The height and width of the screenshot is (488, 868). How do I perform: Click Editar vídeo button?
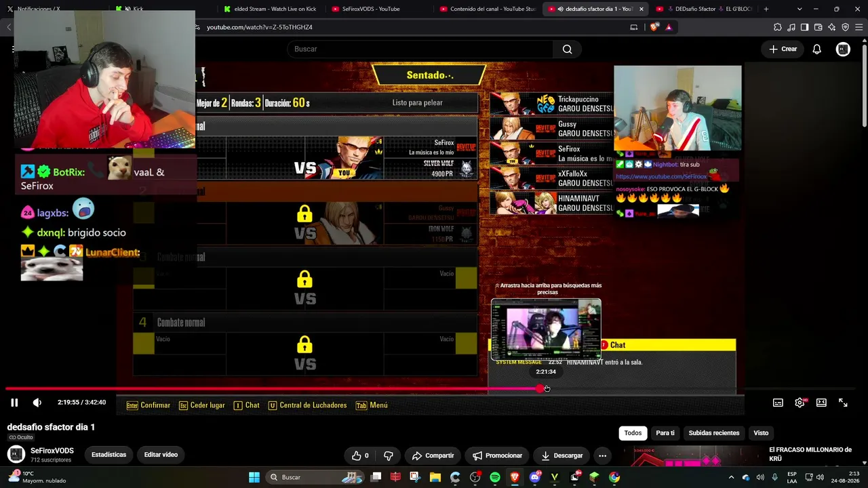point(161,455)
